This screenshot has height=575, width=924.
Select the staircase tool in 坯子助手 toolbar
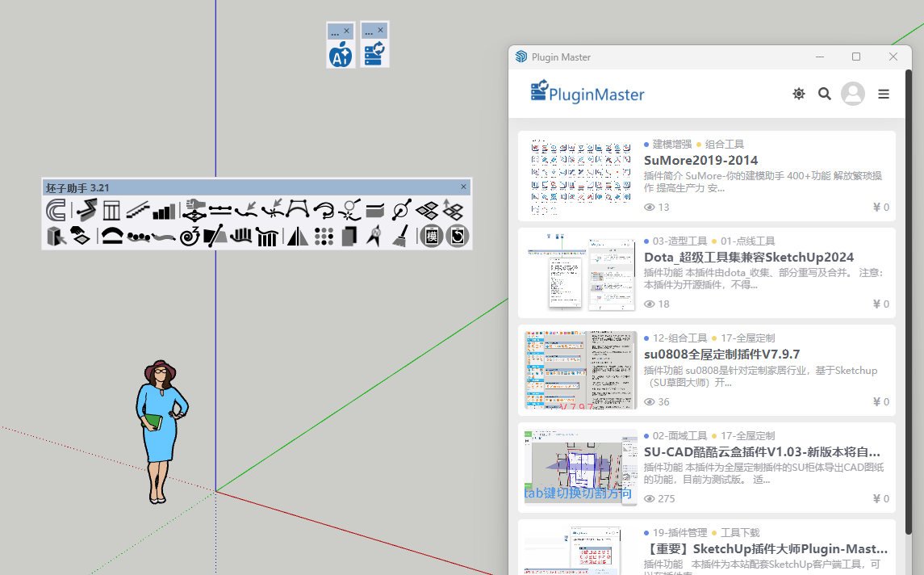(137, 212)
